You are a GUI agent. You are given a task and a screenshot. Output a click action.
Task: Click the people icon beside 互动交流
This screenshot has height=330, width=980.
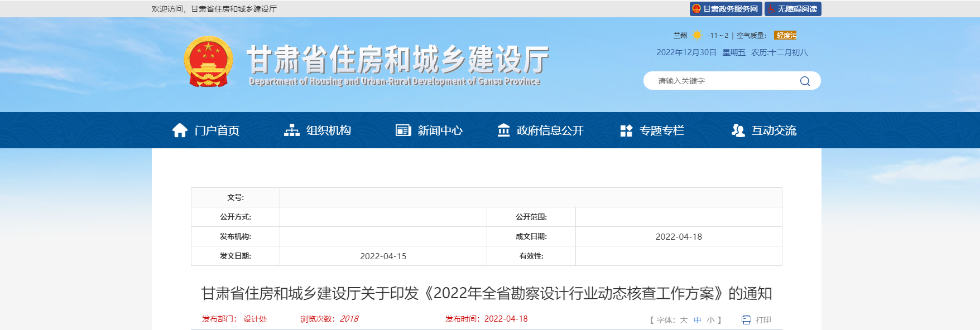(x=738, y=130)
